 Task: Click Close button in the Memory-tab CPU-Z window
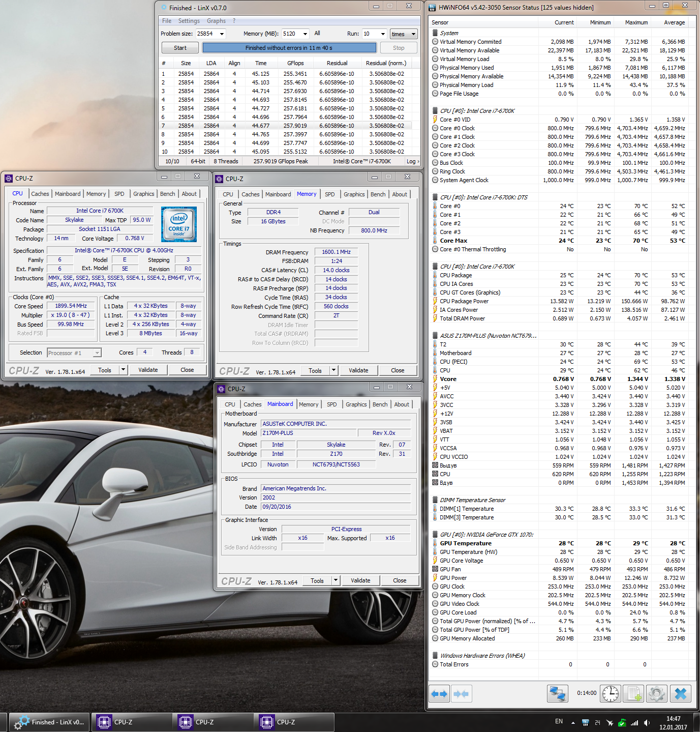point(398,370)
